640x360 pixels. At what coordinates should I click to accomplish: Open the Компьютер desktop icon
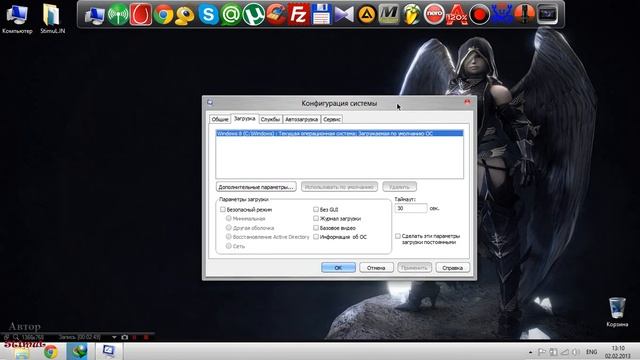click(17, 18)
